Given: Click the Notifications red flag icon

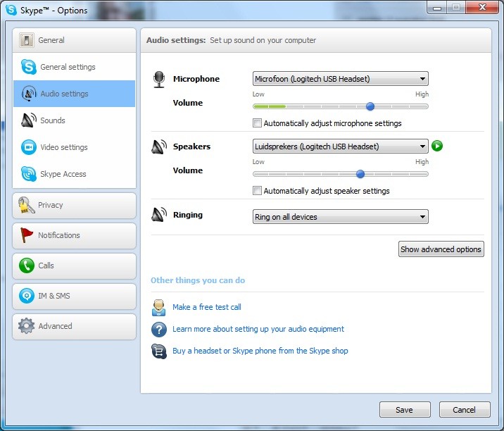Looking at the screenshot, I should 26,235.
